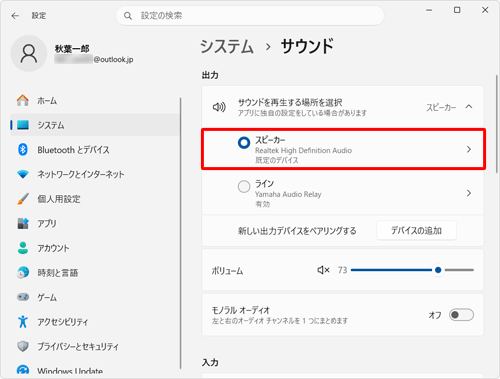Open アプリ settings page
This screenshot has height=379, width=500.
coord(95,223)
